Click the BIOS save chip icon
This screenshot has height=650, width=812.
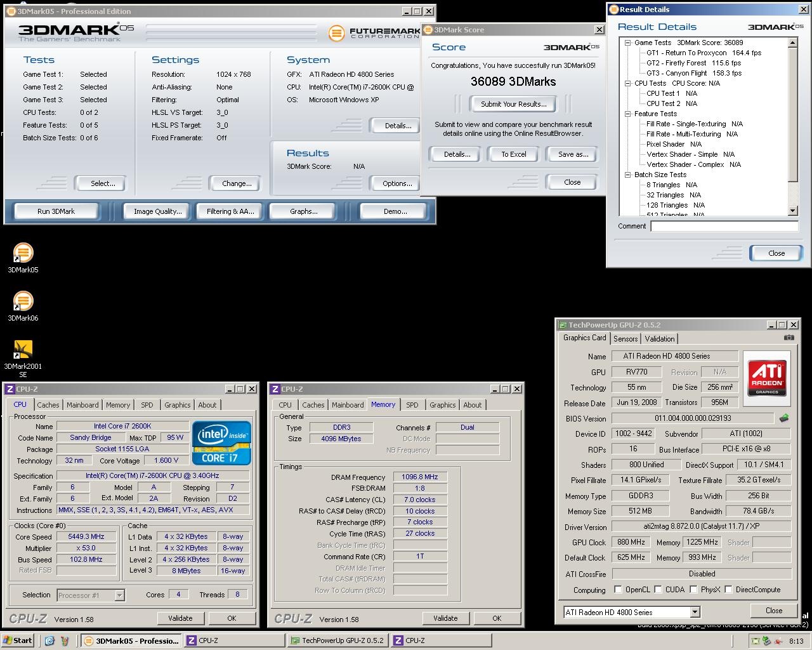(785, 418)
